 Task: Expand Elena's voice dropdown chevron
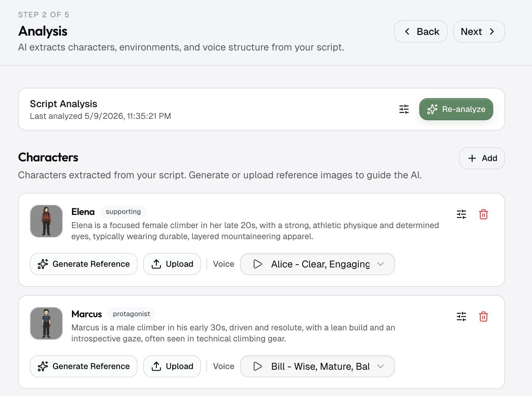coord(380,264)
